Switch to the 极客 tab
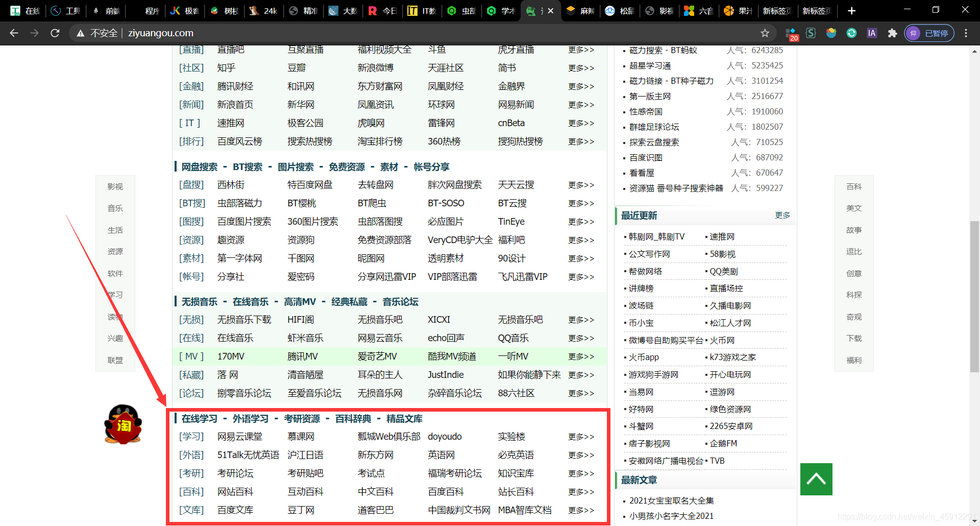 pos(184,11)
